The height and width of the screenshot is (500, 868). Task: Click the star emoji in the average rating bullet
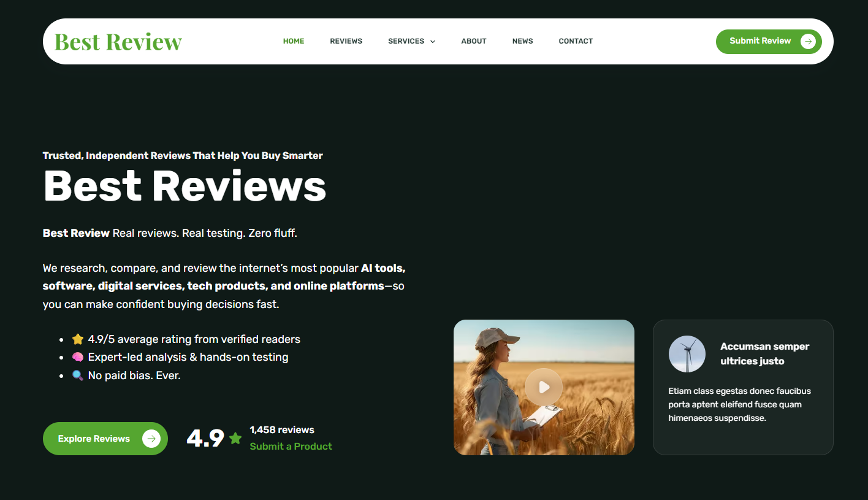pos(77,339)
